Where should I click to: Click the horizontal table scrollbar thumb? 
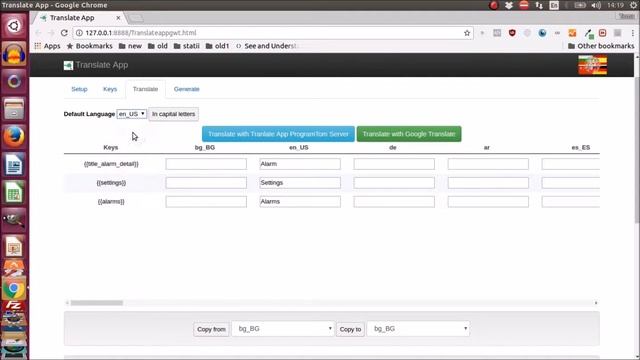97,303
